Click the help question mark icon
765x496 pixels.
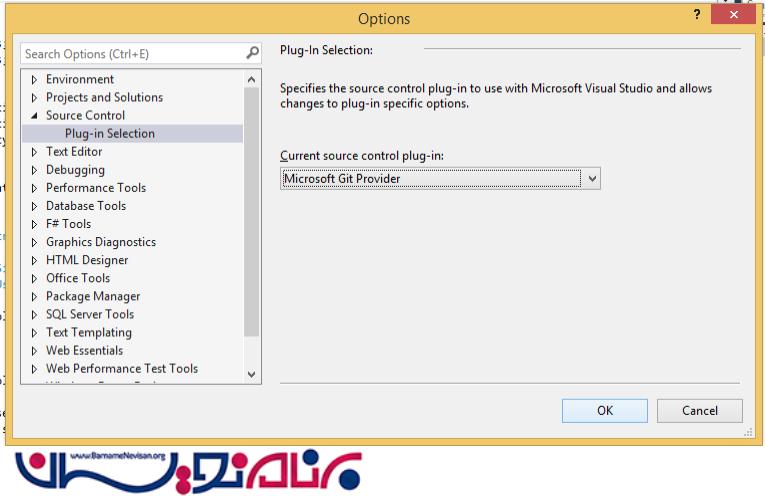click(696, 14)
